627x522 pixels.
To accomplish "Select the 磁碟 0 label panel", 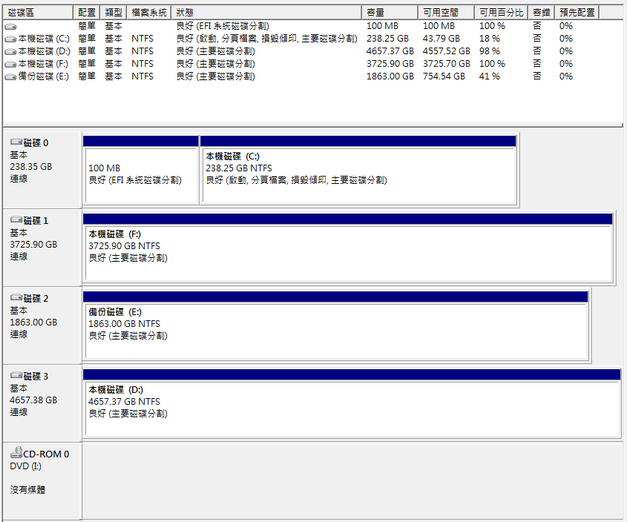I will pyautogui.click(x=42, y=168).
